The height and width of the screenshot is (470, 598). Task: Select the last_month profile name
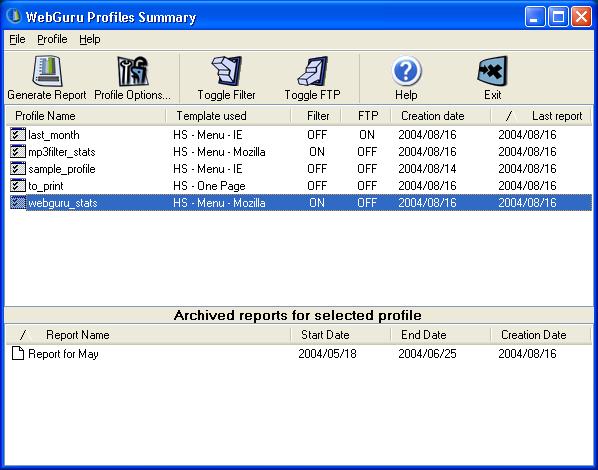[x=54, y=135]
